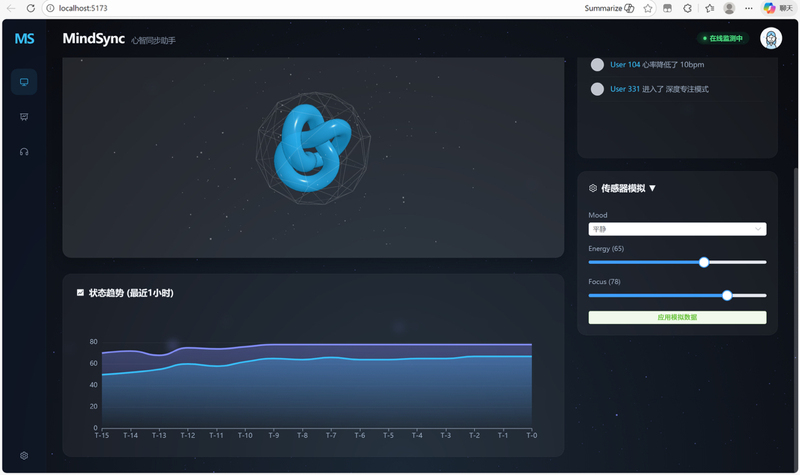Click the 在线监测中 status badge
This screenshot has width=800, height=475.
click(722, 38)
